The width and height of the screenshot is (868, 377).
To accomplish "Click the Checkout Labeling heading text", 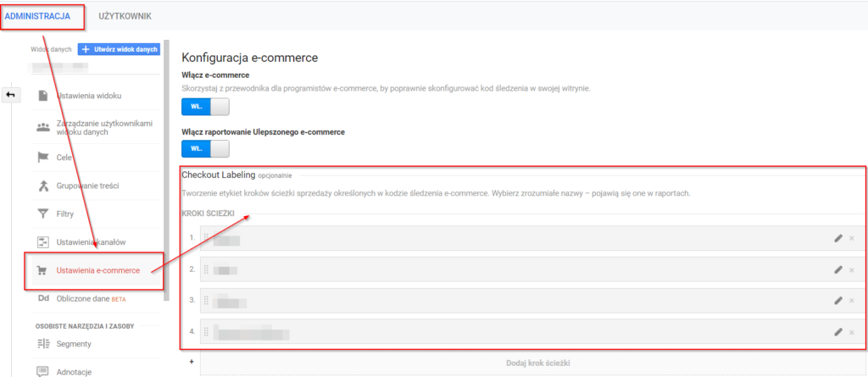I will pyautogui.click(x=218, y=175).
